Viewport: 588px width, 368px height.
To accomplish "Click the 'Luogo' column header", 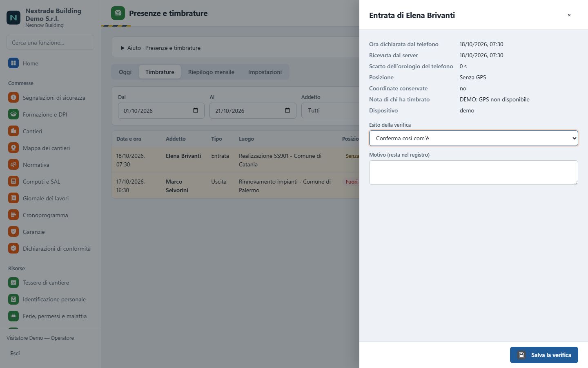I will (x=246, y=139).
